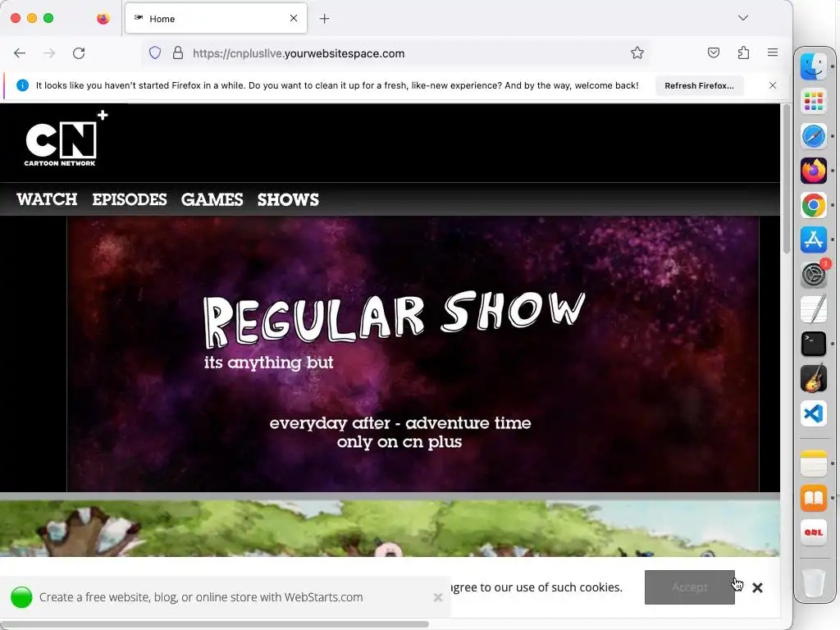Click the info icon in notification bar

point(22,85)
